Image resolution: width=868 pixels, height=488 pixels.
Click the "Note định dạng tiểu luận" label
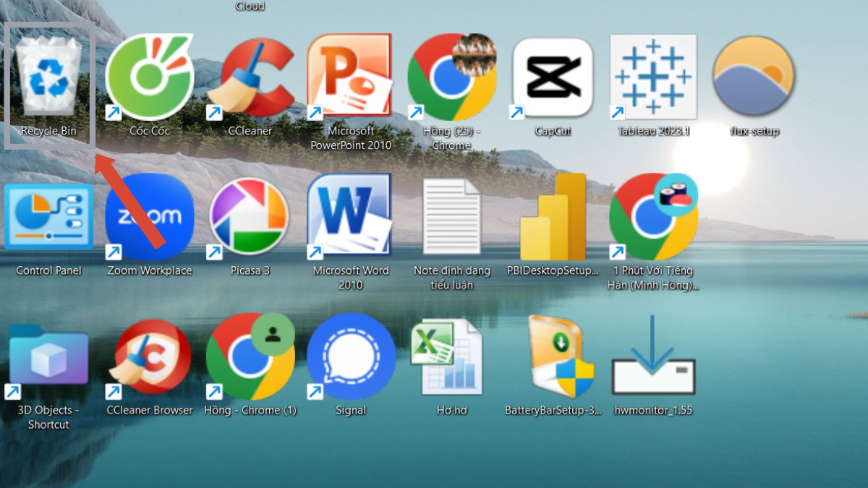(452, 278)
